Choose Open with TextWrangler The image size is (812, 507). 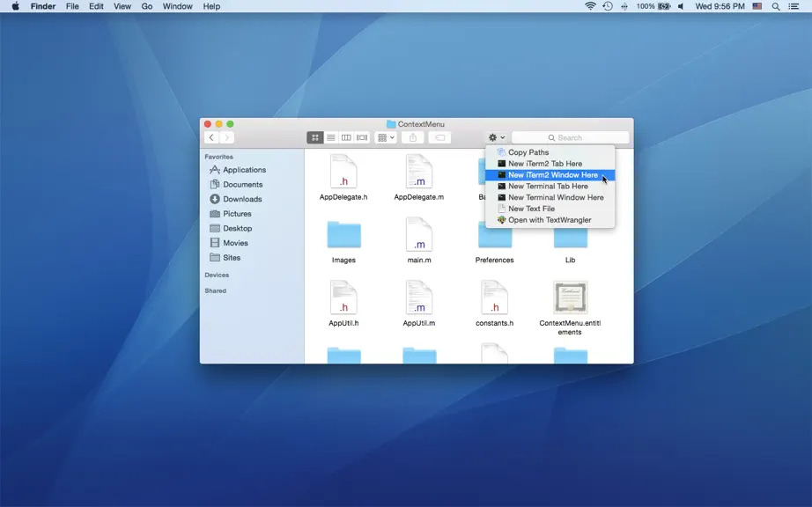coord(550,220)
